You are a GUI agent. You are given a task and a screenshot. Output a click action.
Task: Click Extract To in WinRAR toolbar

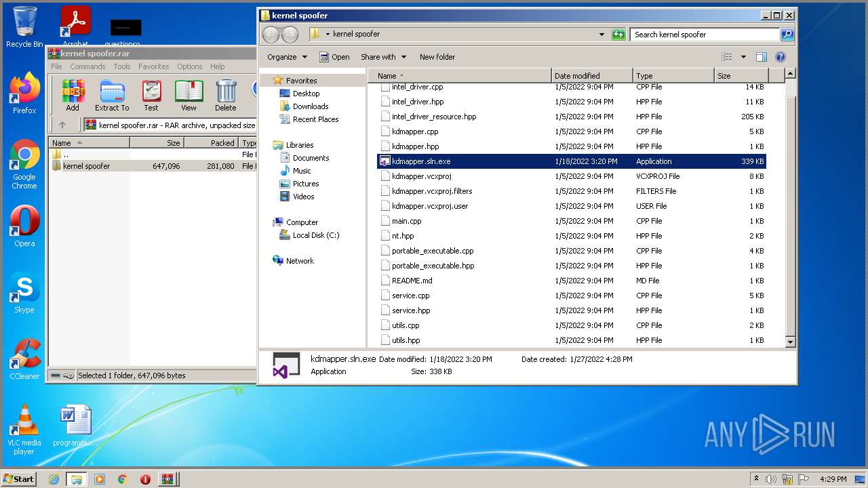(x=112, y=96)
